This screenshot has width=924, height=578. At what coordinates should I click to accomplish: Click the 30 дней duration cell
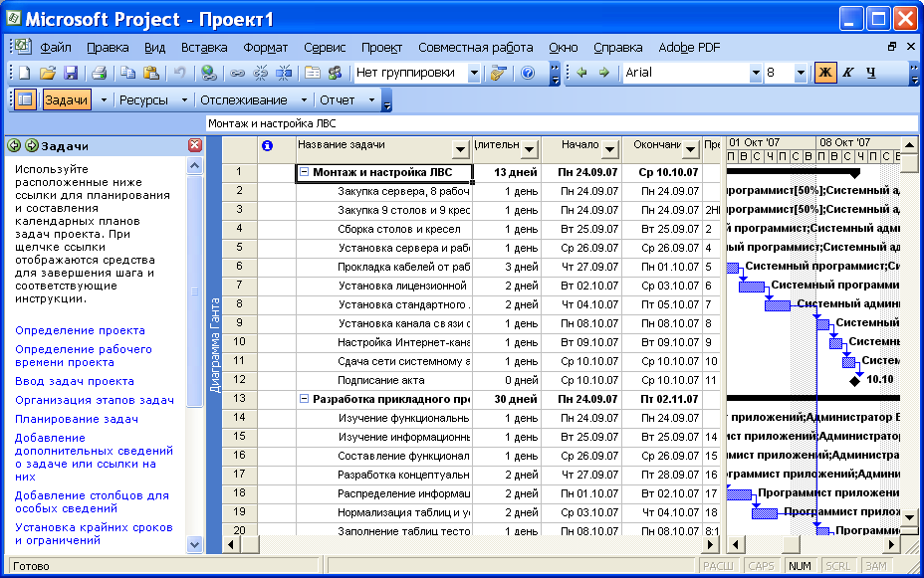507,399
